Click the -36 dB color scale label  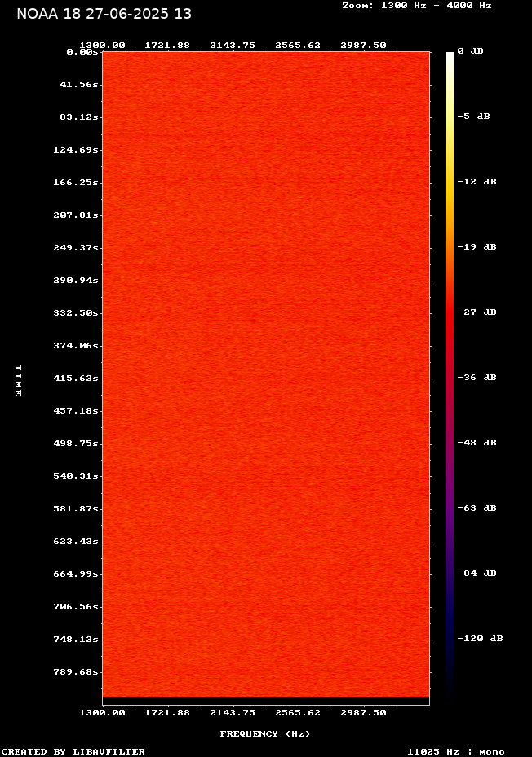(x=477, y=378)
